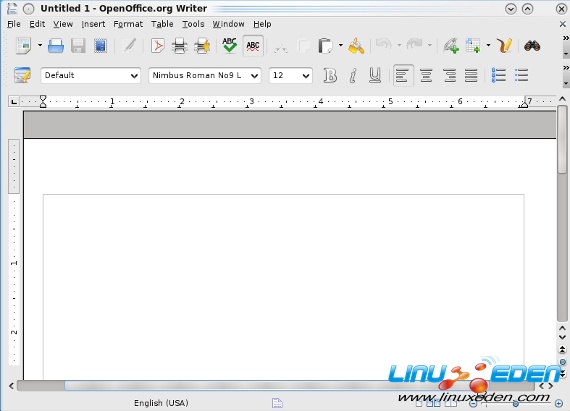Click the Edit File pencil icon
The height and width of the screenshot is (411, 570).
click(x=129, y=46)
